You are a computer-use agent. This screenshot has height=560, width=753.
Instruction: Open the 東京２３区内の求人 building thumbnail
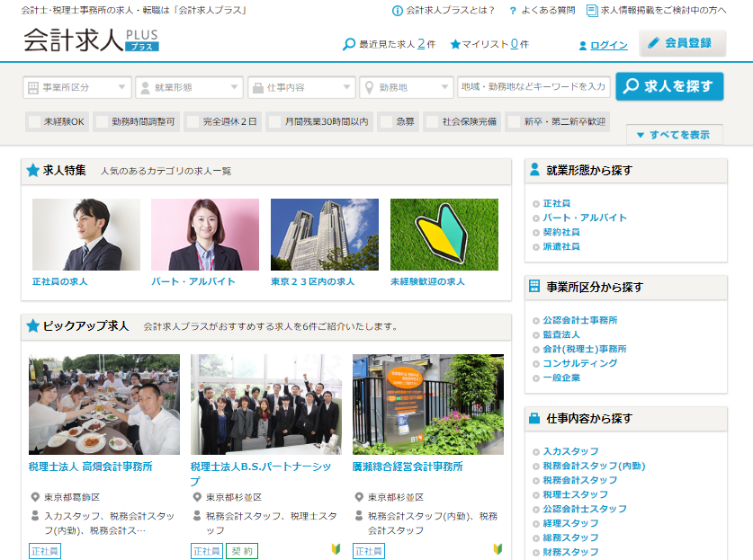pos(325,235)
